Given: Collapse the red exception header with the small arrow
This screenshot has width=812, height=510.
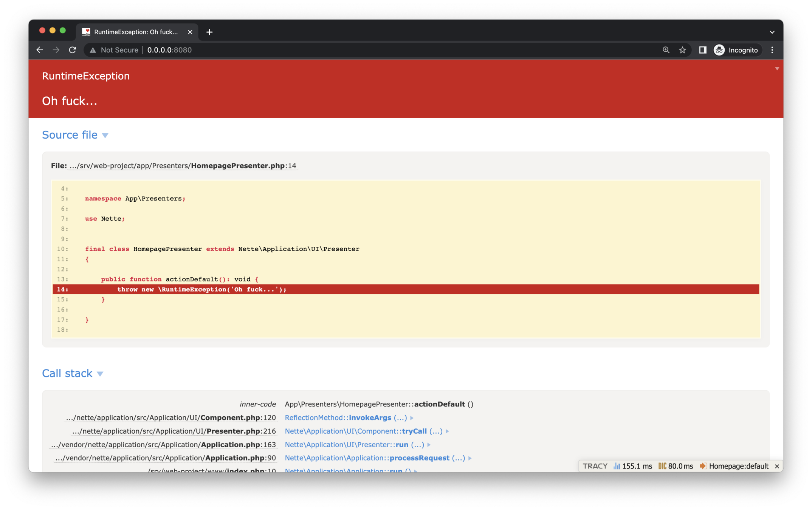Looking at the screenshot, I should pos(777,69).
